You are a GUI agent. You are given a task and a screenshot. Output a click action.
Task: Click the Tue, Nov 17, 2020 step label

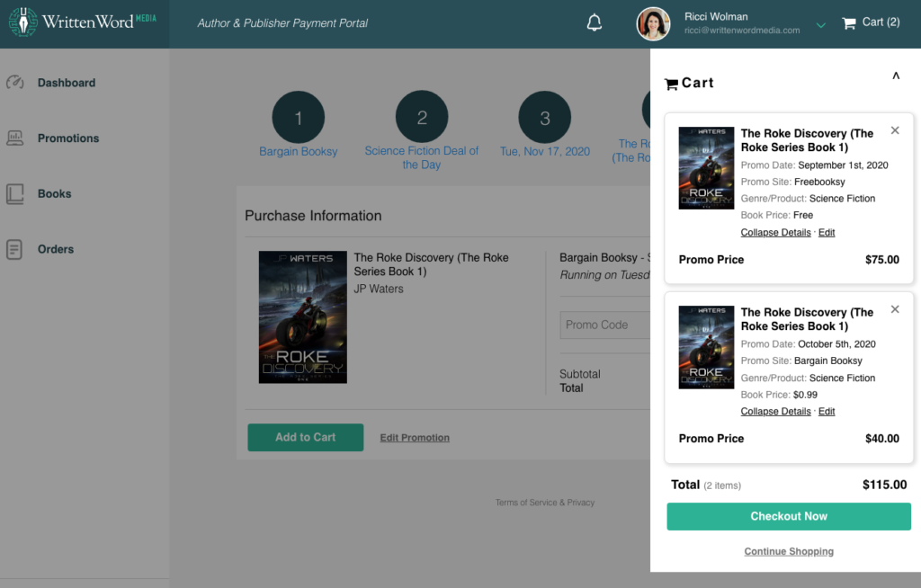544,152
